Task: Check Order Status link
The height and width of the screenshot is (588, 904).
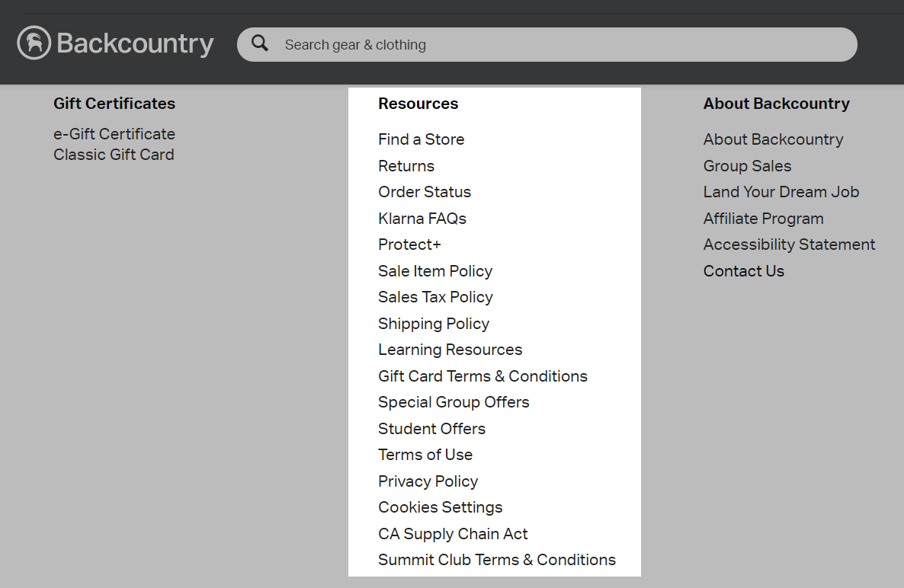Action: pyautogui.click(x=425, y=192)
